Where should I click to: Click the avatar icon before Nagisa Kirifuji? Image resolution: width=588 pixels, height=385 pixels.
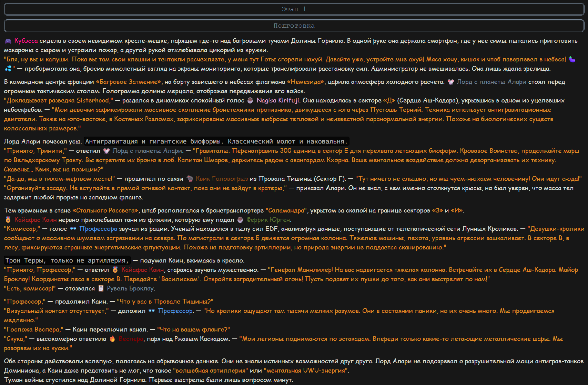click(251, 100)
